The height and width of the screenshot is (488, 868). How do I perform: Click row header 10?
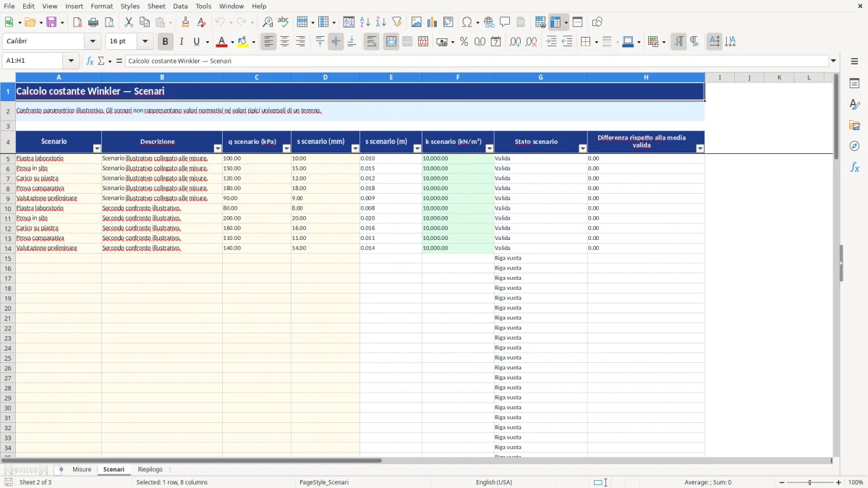pos(8,208)
